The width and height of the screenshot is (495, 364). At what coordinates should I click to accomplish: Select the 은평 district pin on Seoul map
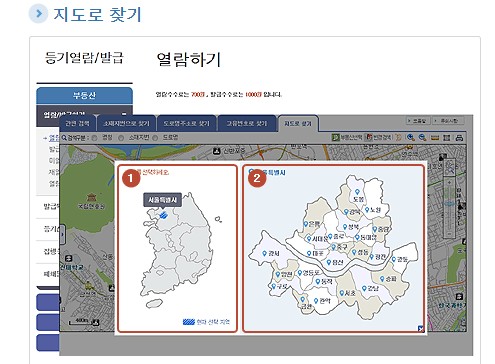(x=305, y=224)
